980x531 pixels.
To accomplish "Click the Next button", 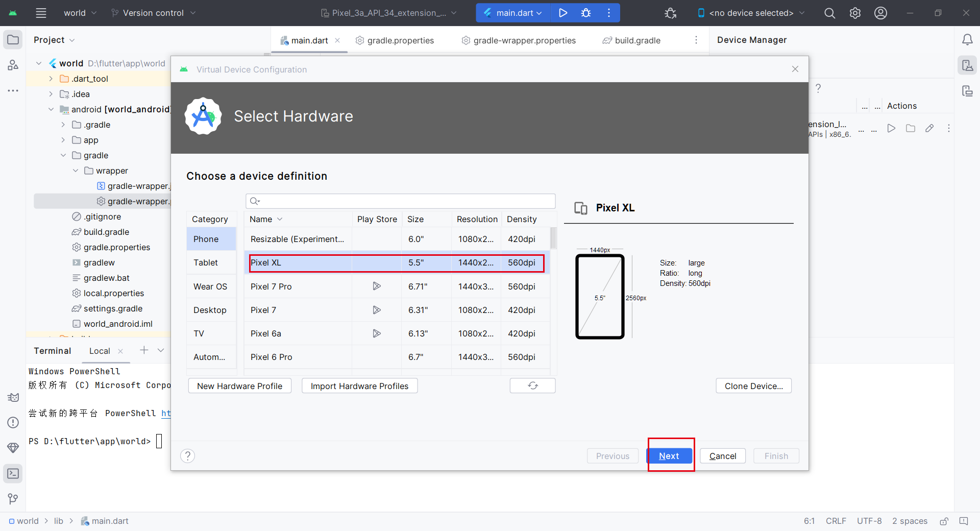I will point(669,456).
